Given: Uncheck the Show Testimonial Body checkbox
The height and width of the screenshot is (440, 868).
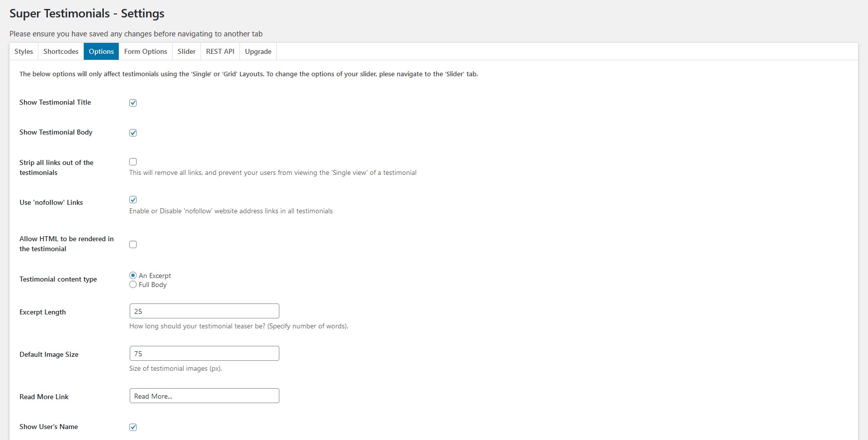Looking at the screenshot, I should [x=133, y=133].
